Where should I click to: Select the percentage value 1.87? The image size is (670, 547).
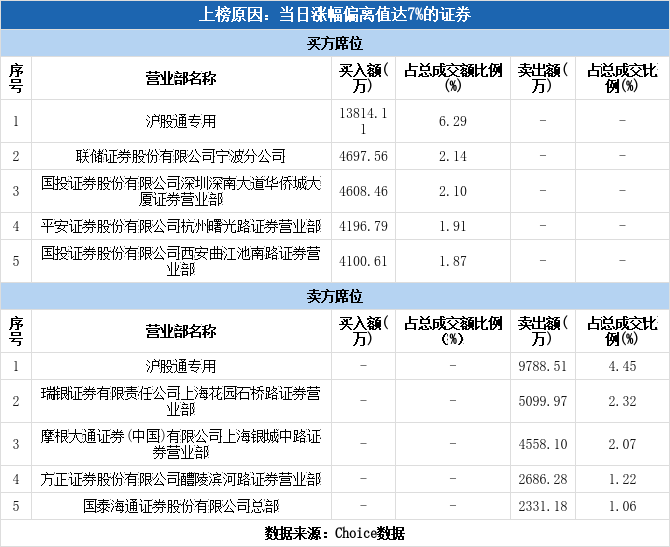coord(453,261)
